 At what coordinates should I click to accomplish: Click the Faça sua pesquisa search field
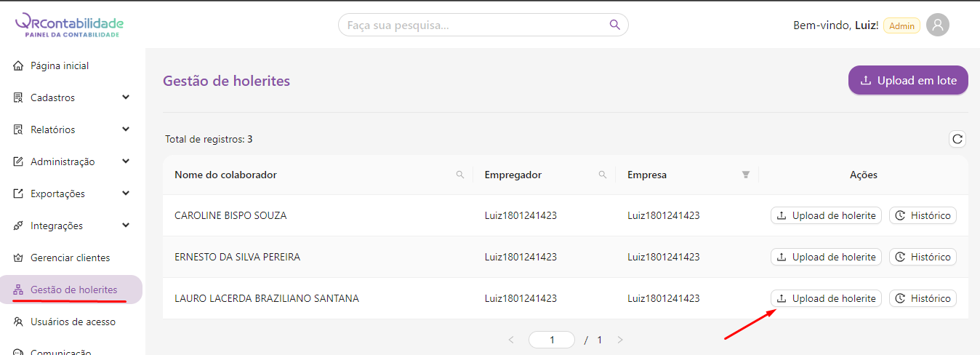point(473,25)
